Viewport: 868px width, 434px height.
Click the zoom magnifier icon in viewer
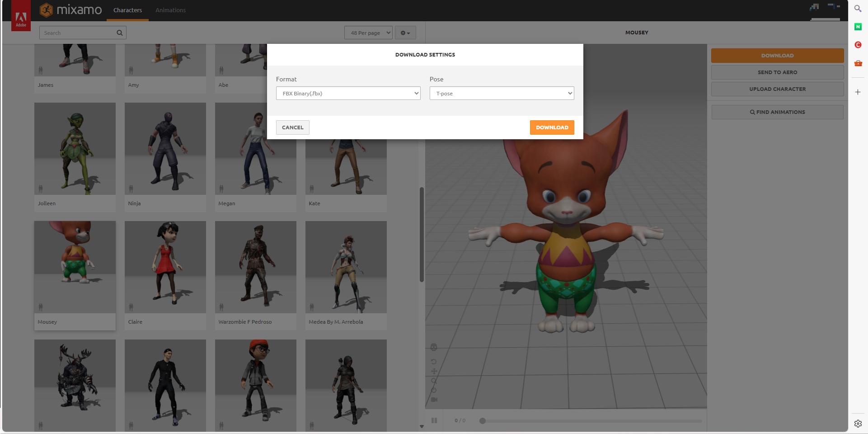coord(434,381)
